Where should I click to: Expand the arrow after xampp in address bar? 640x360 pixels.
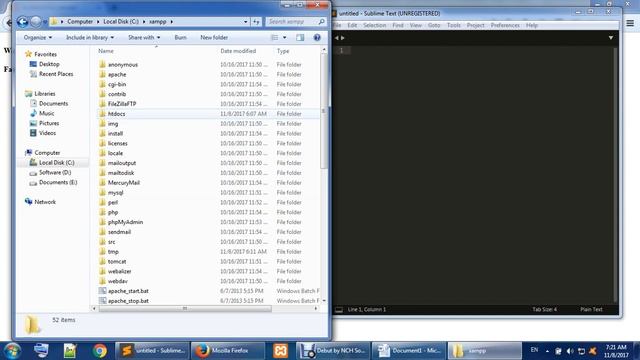coord(171,22)
